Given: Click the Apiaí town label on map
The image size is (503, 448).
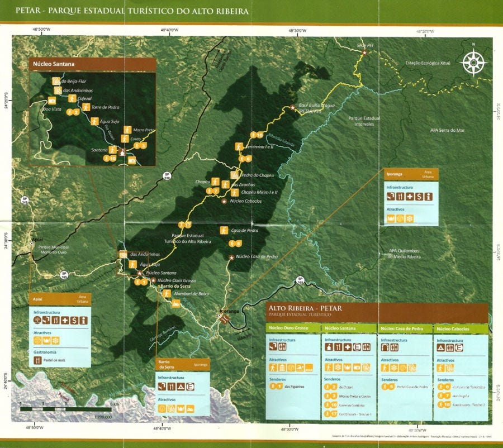Looking at the screenshot, I should click(37, 240).
